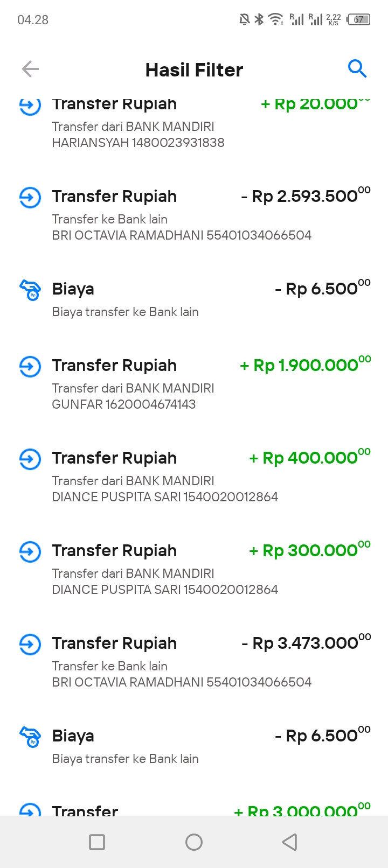This screenshot has height=868, width=388.
Task: Open the - Rp 2.593.500 transfer amount
Action: tap(306, 196)
